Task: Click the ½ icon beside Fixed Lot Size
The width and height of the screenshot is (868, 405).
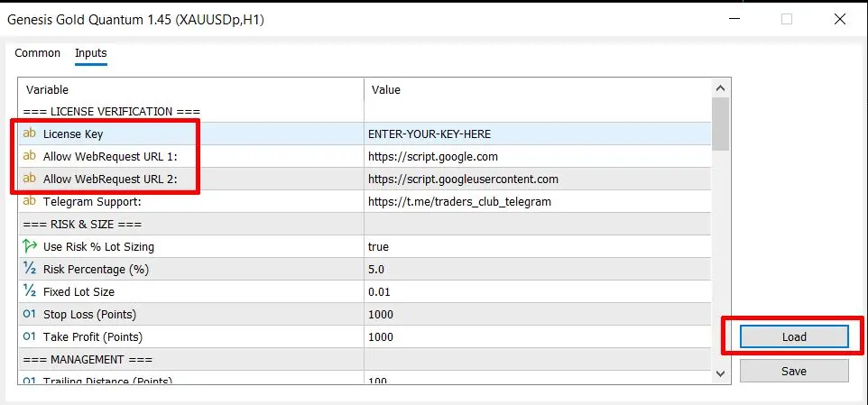Action: coord(30,291)
